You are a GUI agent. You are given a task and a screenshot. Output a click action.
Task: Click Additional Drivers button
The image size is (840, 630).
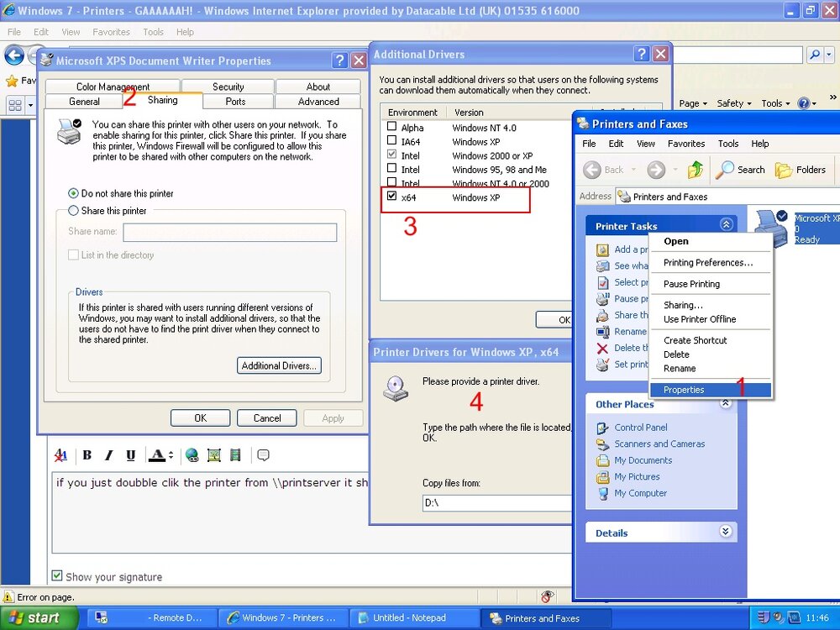coord(279,366)
